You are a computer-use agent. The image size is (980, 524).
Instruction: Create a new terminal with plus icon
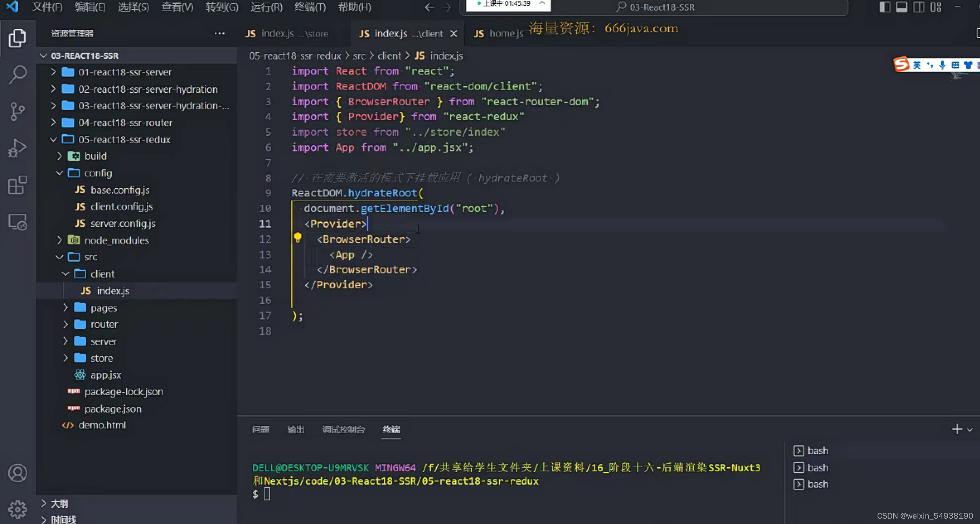pyautogui.click(x=956, y=429)
